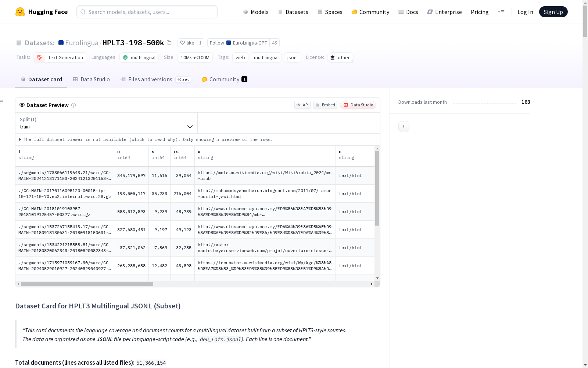Viewport: 588px width, 368px height.
Task: Switch to the Data Studio tab
Action: coord(92,79)
